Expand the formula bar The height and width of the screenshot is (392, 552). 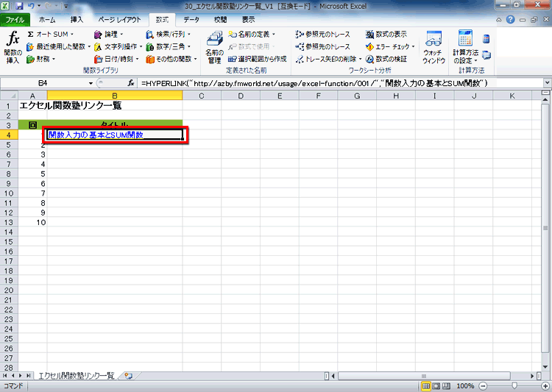(547, 83)
